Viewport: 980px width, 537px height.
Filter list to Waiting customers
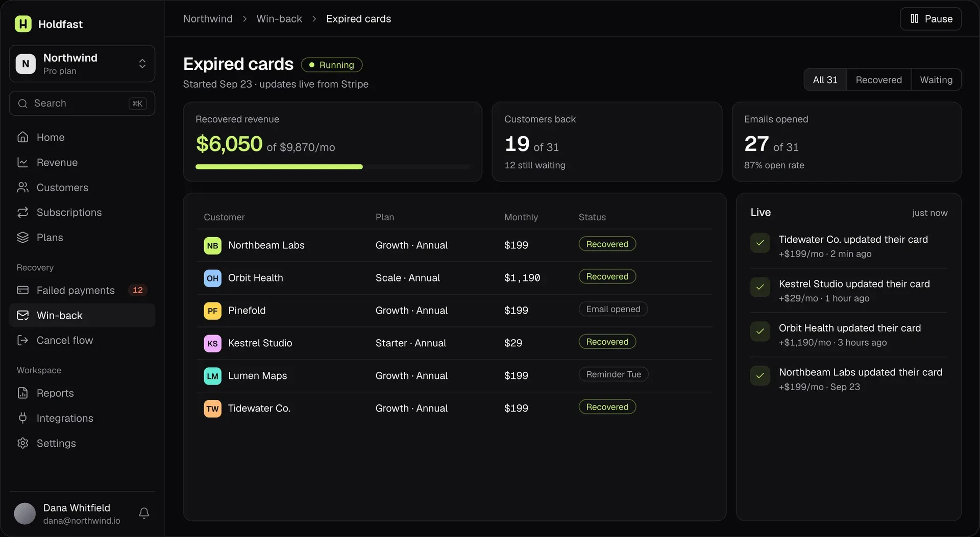coord(936,80)
